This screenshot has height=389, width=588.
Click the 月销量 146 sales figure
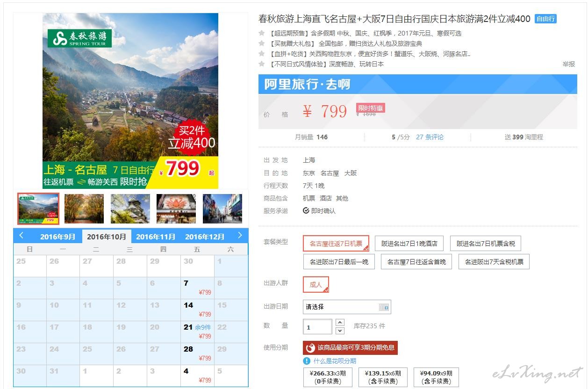[311, 137]
